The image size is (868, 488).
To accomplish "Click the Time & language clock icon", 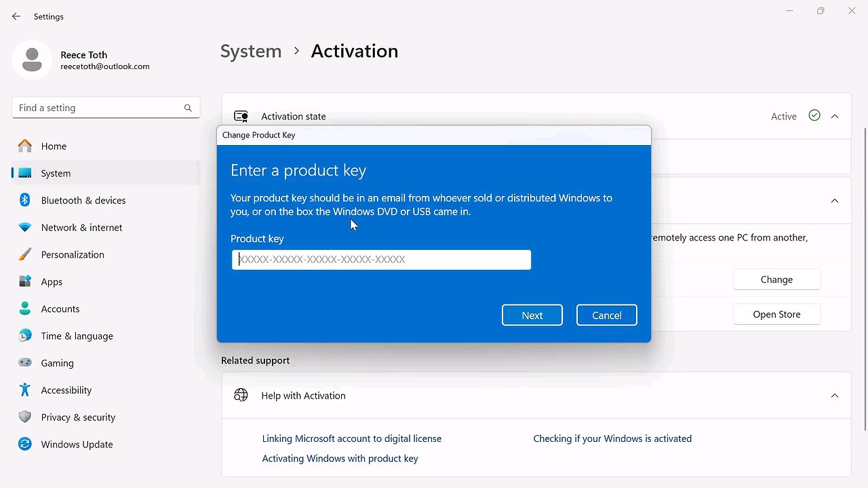I will (25, 335).
